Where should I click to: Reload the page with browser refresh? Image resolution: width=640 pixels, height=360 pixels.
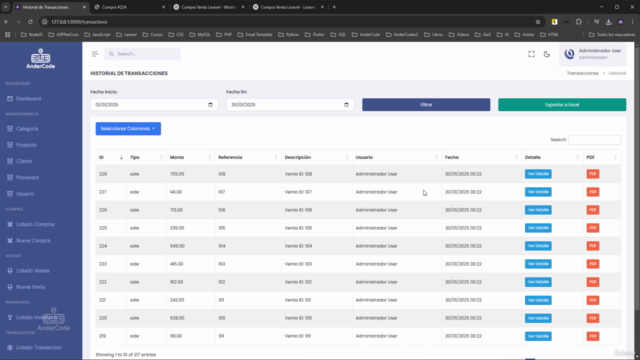coord(30,22)
